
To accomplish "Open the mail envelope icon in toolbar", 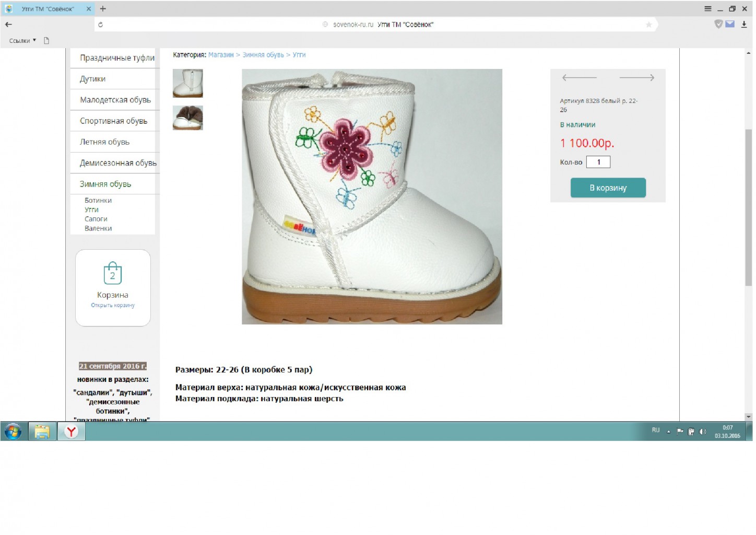I will [730, 24].
